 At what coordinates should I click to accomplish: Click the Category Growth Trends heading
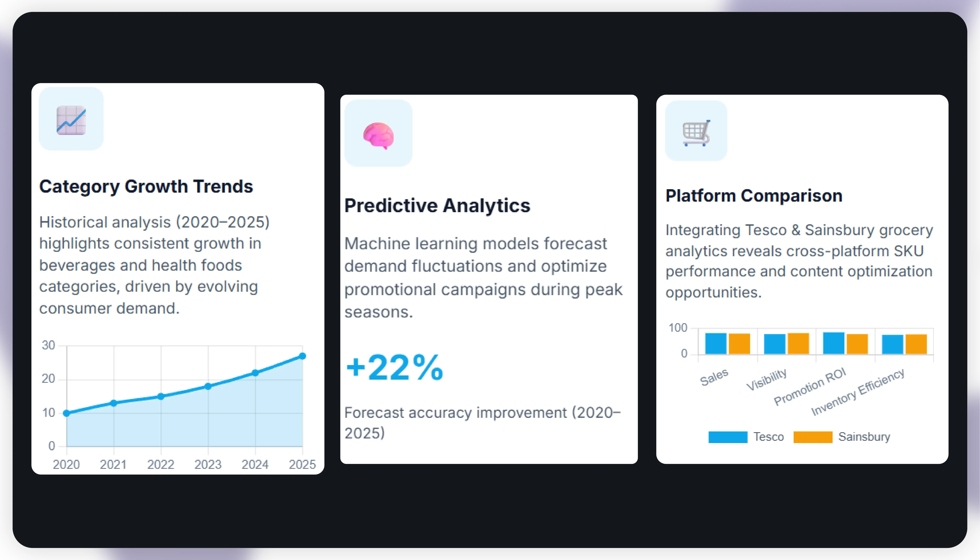pos(146,187)
